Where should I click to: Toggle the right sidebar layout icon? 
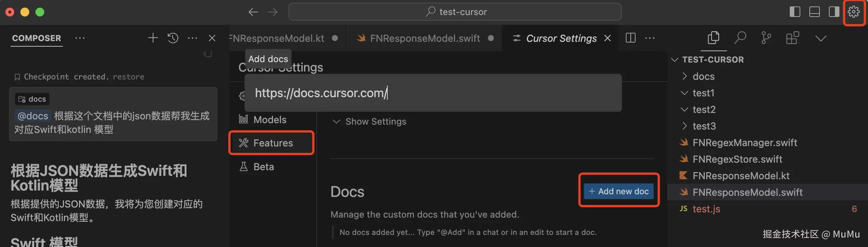(x=834, y=12)
